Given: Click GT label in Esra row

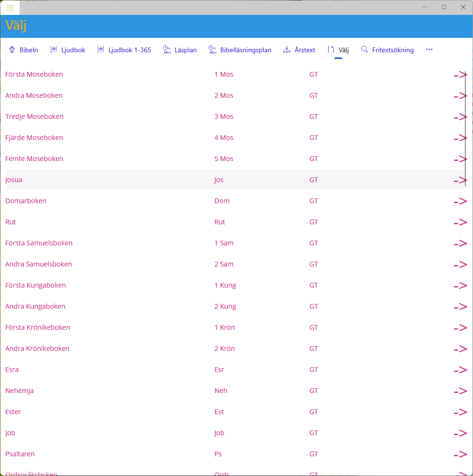Looking at the screenshot, I should coord(314,370).
